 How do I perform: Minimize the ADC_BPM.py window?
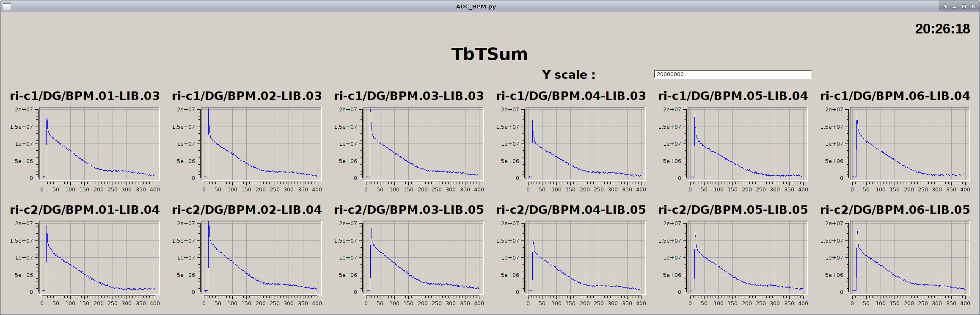[x=955, y=6]
